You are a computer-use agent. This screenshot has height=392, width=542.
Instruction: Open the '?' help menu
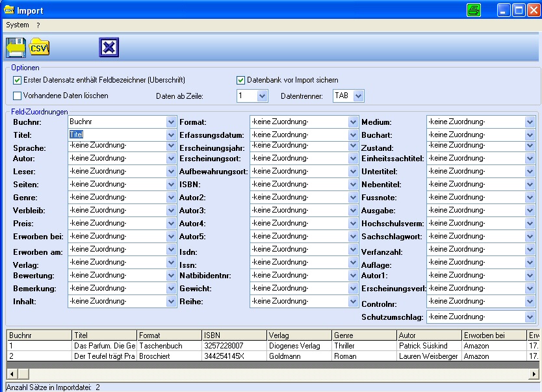[x=38, y=25]
